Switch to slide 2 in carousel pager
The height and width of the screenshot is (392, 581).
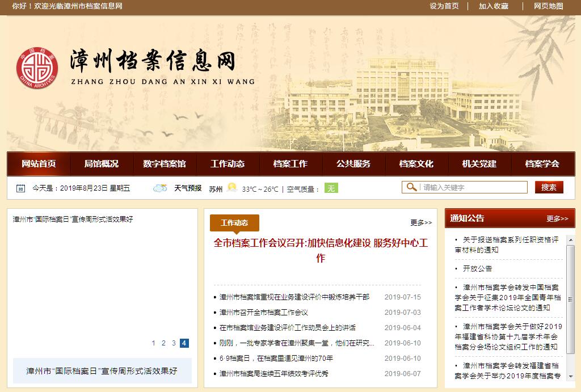pyautogui.click(x=163, y=343)
